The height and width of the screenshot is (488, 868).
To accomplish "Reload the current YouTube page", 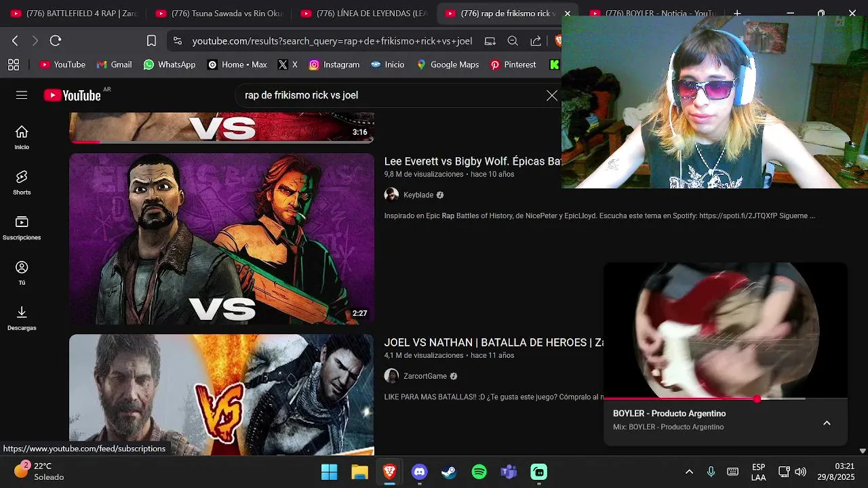I will pos(56,41).
